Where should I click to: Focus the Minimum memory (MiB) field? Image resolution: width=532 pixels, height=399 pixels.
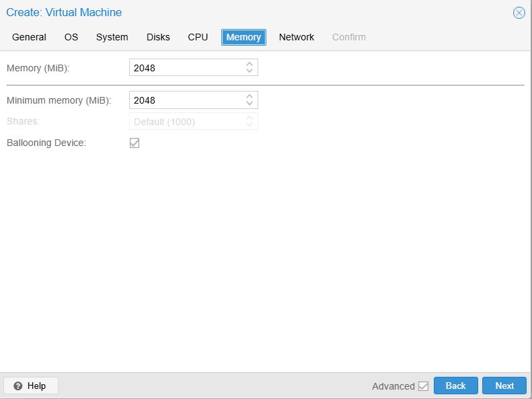(x=186, y=100)
